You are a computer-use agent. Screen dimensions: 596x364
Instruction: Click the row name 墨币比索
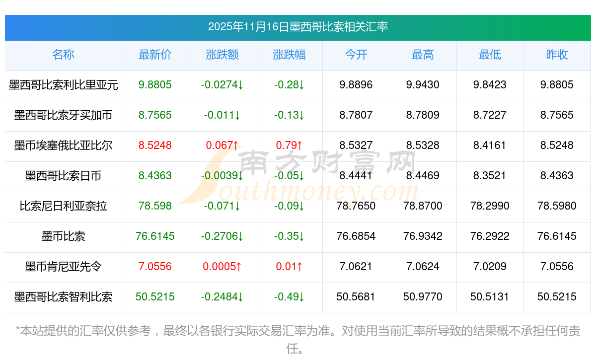[63, 236]
